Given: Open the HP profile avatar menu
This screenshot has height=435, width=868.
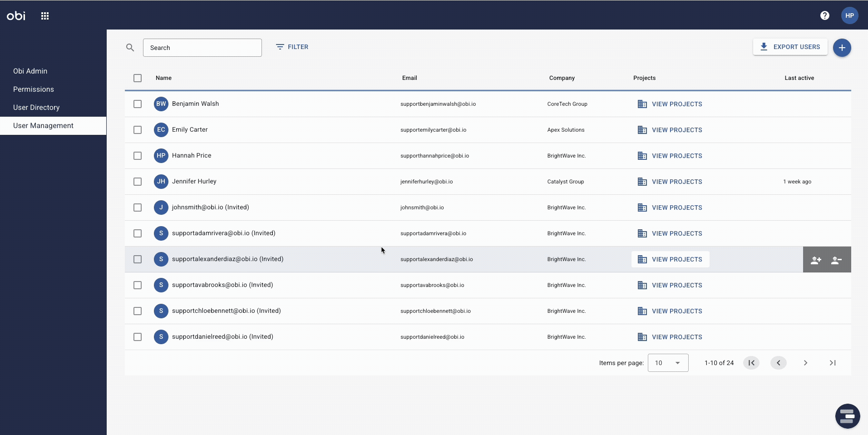Looking at the screenshot, I should pyautogui.click(x=849, y=15).
